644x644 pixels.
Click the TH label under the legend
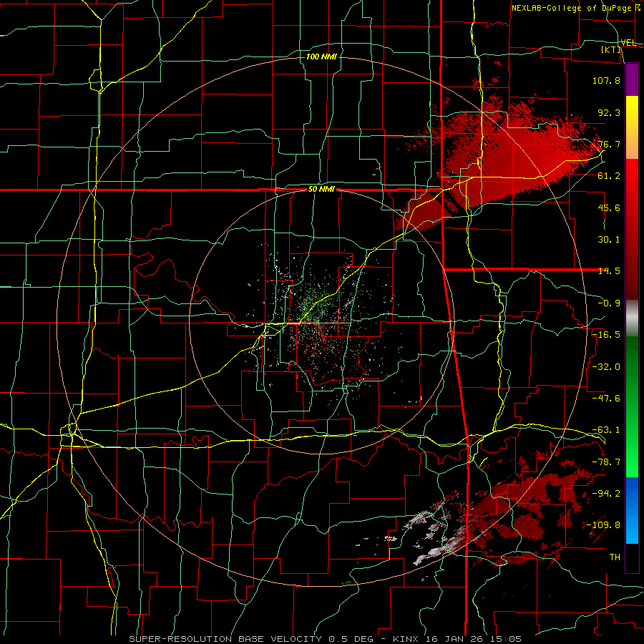tap(615, 557)
